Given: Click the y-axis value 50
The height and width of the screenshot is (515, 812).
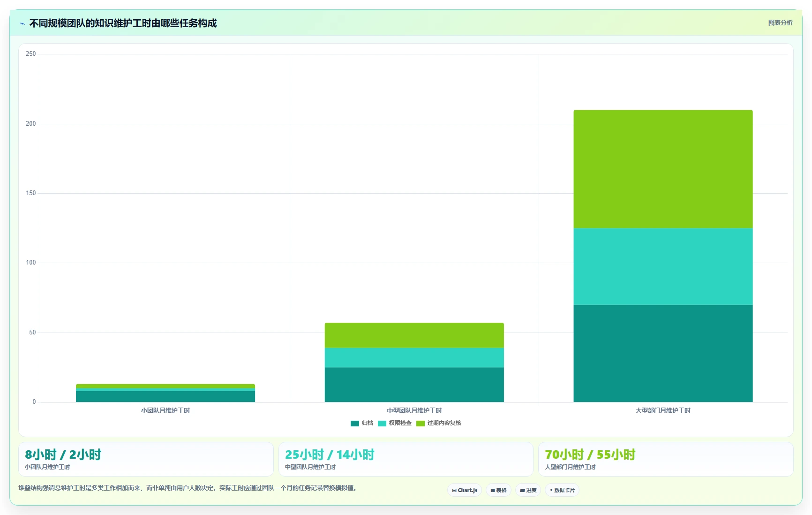Looking at the screenshot, I should click(32, 333).
